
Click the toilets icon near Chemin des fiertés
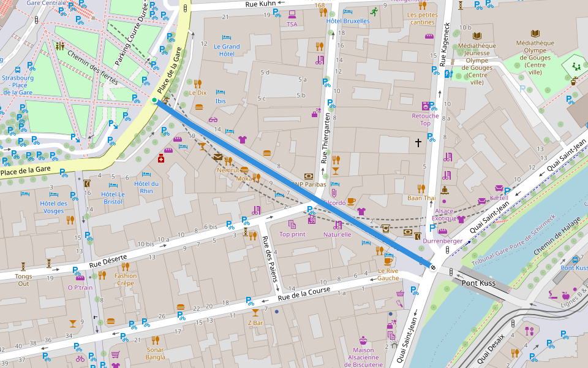click(x=59, y=46)
